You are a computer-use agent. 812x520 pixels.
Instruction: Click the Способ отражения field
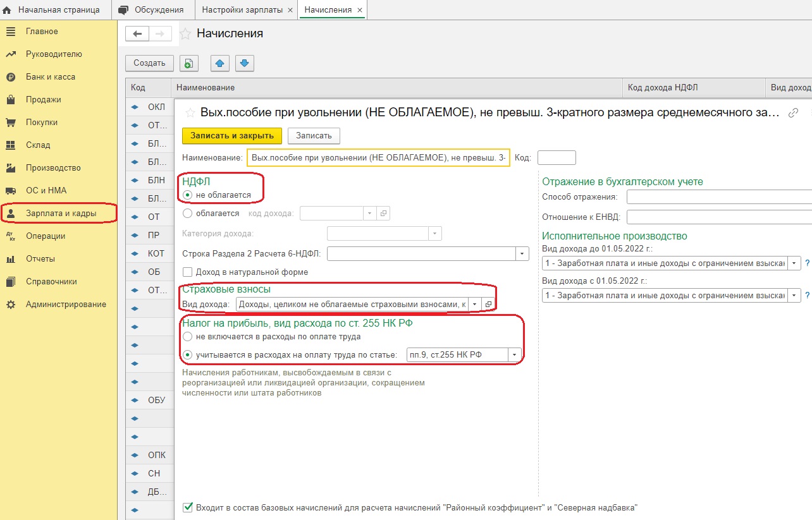coord(719,197)
